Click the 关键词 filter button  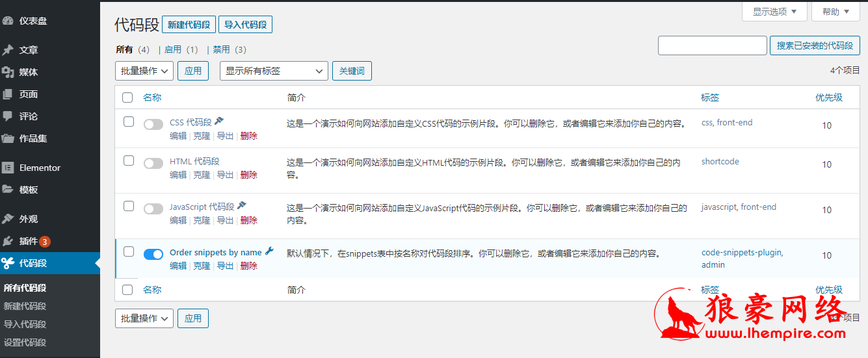(x=352, y=71)
